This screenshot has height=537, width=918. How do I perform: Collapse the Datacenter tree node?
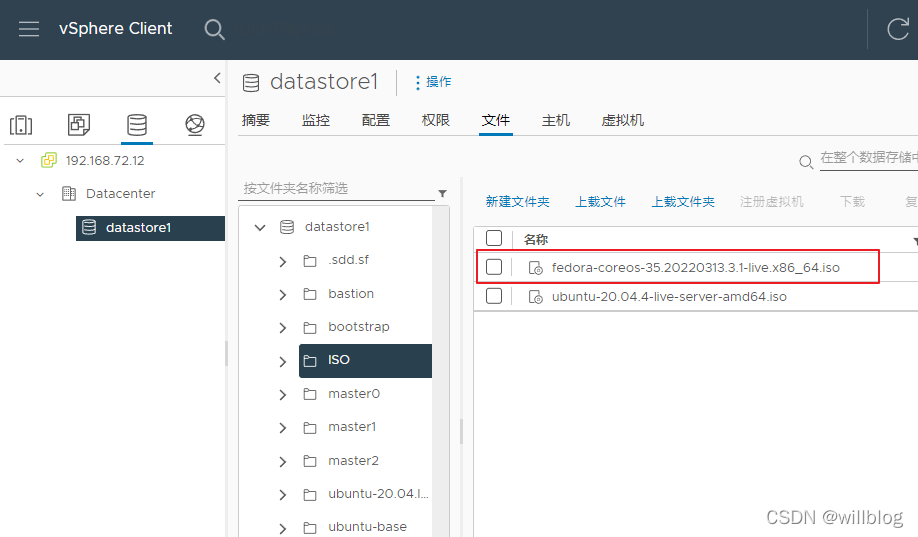pyautogui.click(x=40, y=194)
